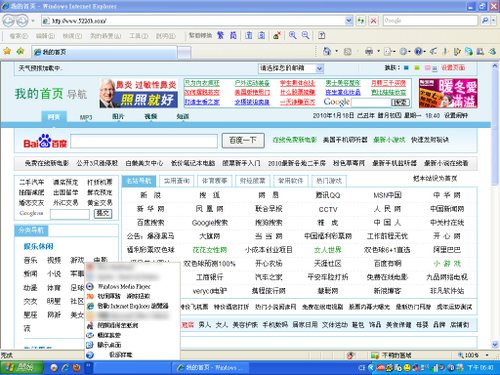Open the search provider dropdown arrow
Screen dimensions: 500x375
[494, 21]
